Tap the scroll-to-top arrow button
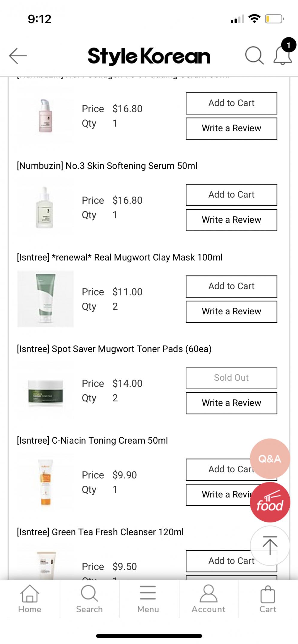 (x=270, y=546)
